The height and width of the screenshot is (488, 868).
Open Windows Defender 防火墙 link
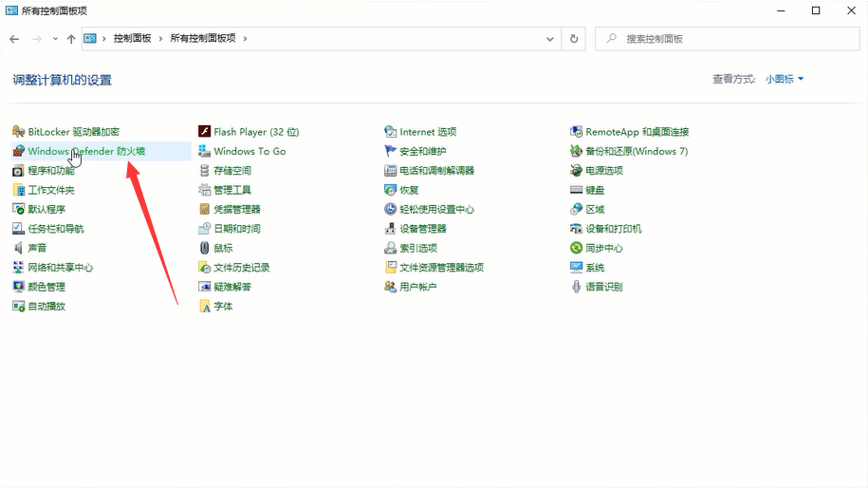pyautogui.click(x=86, y=152)
